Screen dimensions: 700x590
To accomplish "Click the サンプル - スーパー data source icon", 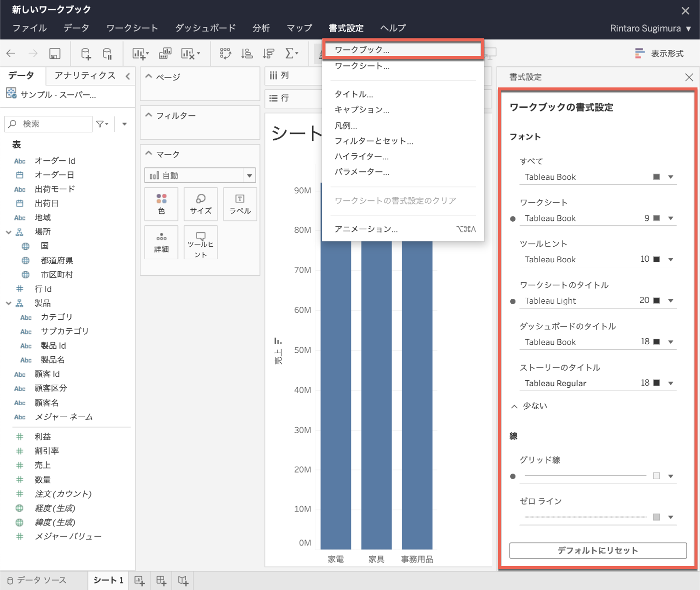I will coord(11,93).
